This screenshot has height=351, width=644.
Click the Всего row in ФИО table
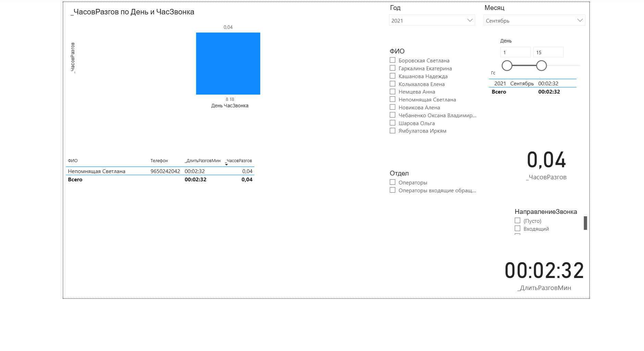[160, 179]
